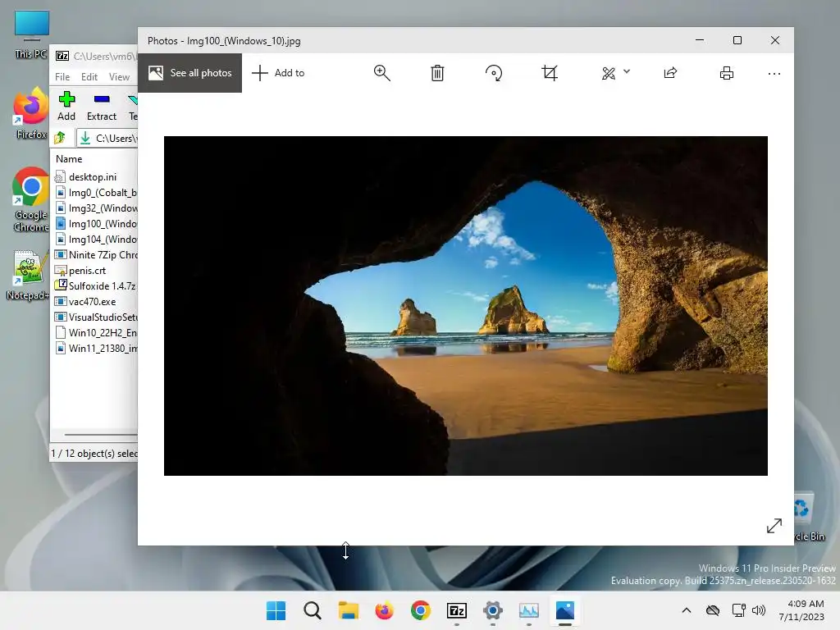The width and height of the screenshot is (840, 630).
Task: Open taskbar Search icon
Action: [x=313, y=610]
